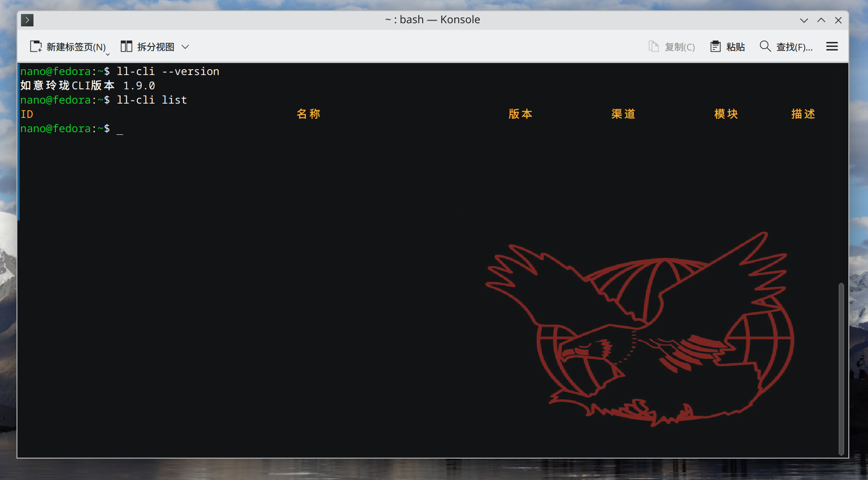Maximize the Konsole window
868x480 pixels.
point(821,20)
